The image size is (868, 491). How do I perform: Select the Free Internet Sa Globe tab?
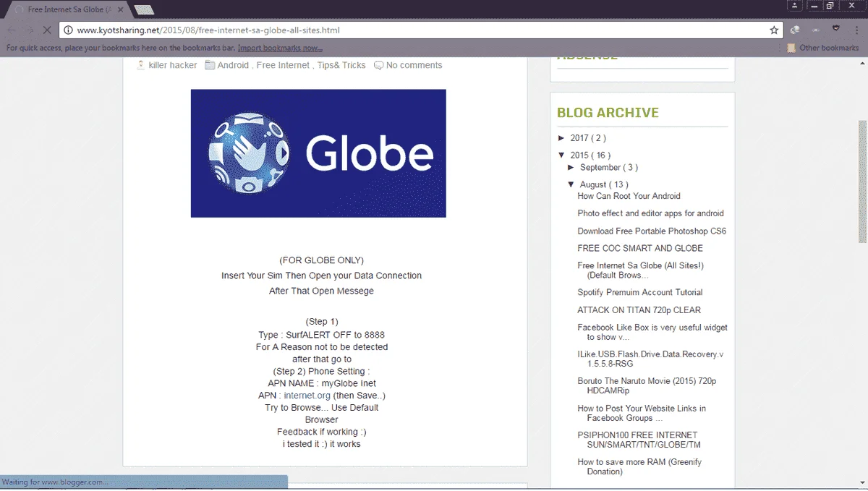pyautogui.click(x=68, y=9)
